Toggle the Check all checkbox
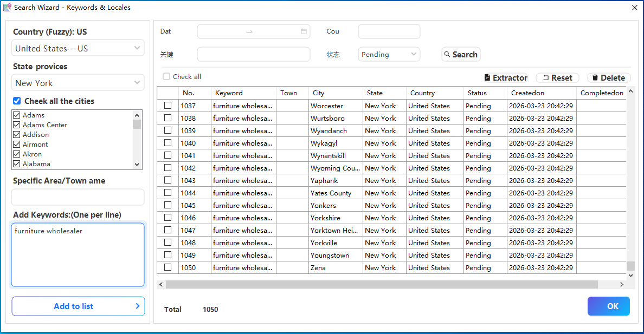This screenshot has height=334, width=644. (x=166, y=77)
